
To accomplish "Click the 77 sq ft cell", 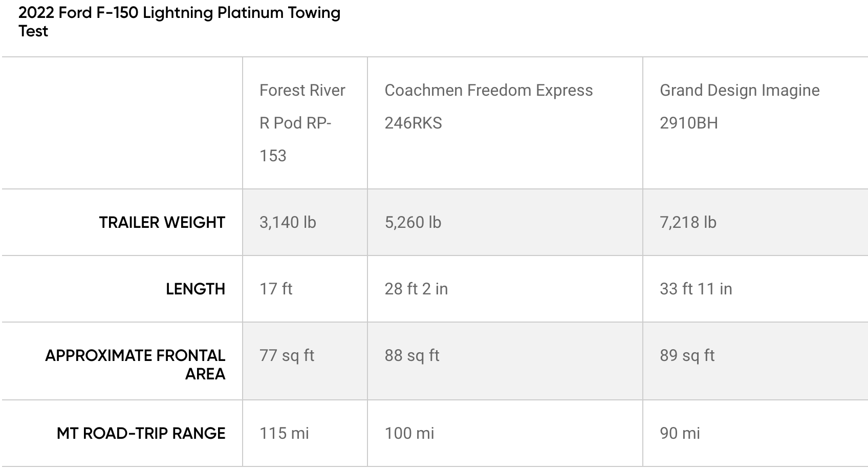I will [287, 355].
